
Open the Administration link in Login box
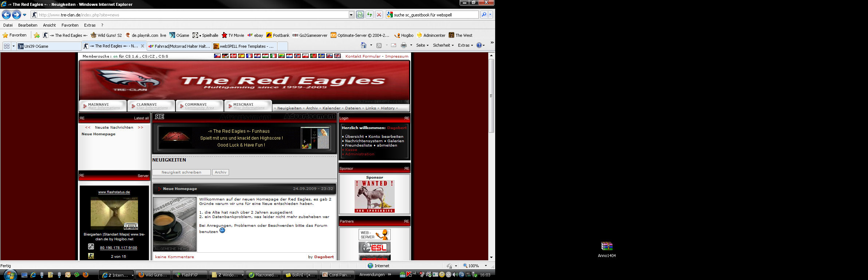(x=359, y=154)
